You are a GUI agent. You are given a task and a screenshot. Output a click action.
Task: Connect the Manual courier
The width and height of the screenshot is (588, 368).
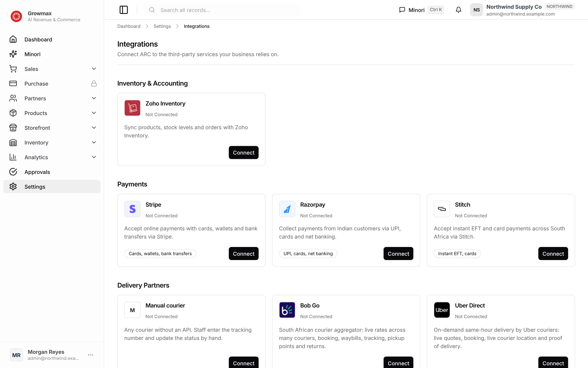(x=244, y=363)
